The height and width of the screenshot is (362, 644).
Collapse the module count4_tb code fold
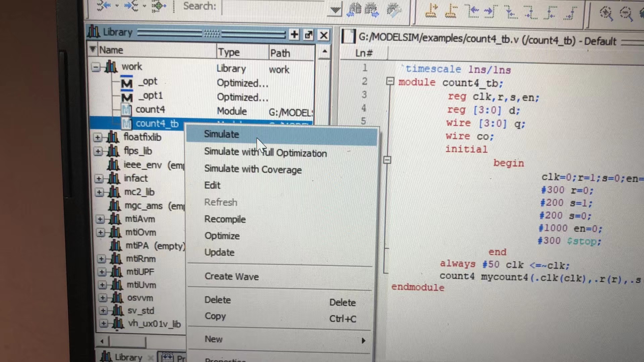click(x=390, y=81)
